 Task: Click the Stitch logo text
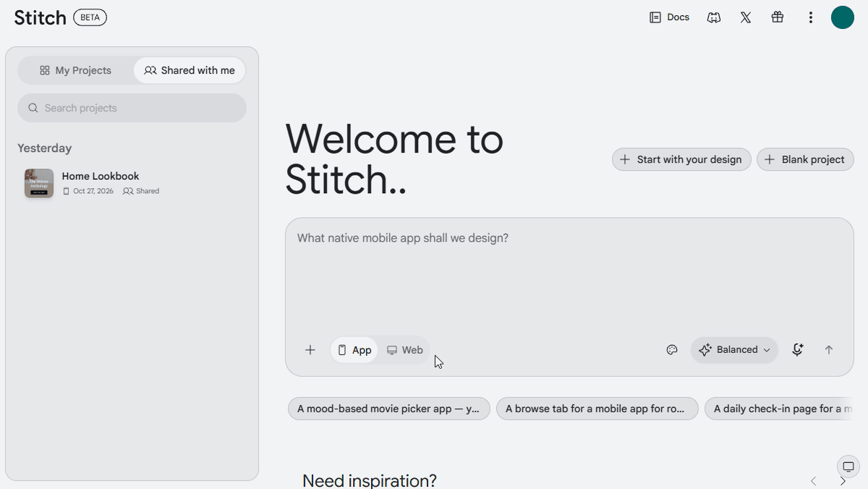(x=41, y=17)
